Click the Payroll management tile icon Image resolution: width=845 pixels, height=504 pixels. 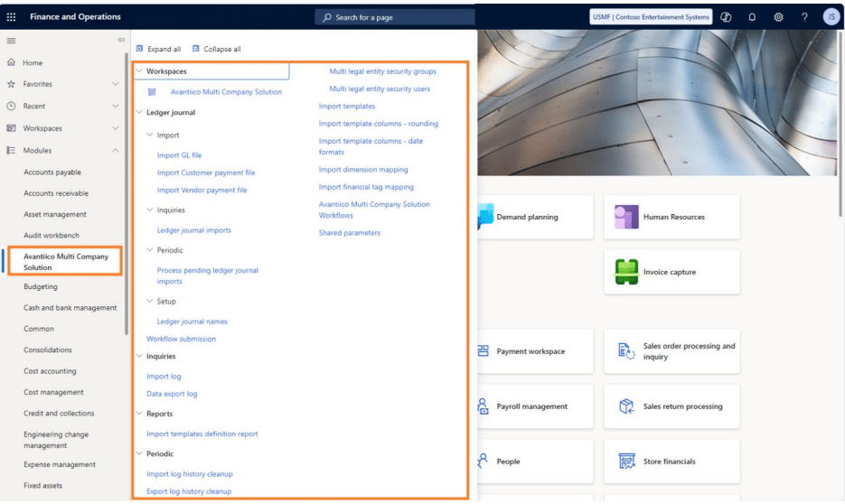click(483, 406)
